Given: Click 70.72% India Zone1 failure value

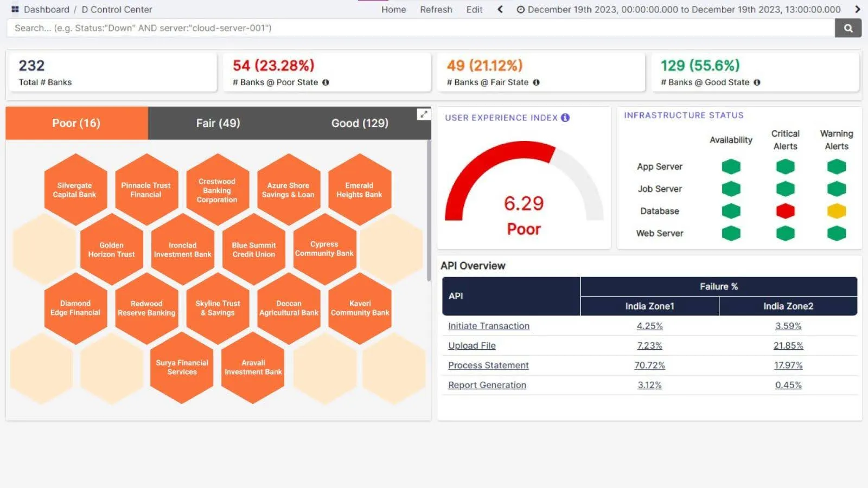Looking at the screenshot, I should [649, 365].
